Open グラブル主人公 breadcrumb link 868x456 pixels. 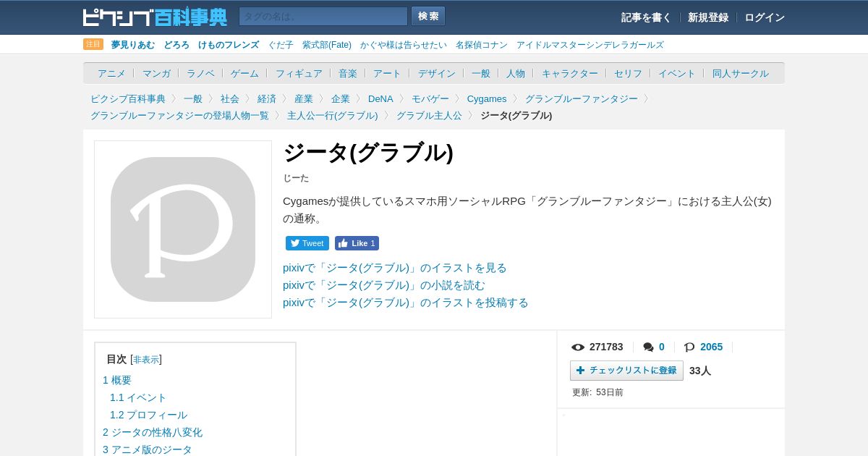[429, 115]
